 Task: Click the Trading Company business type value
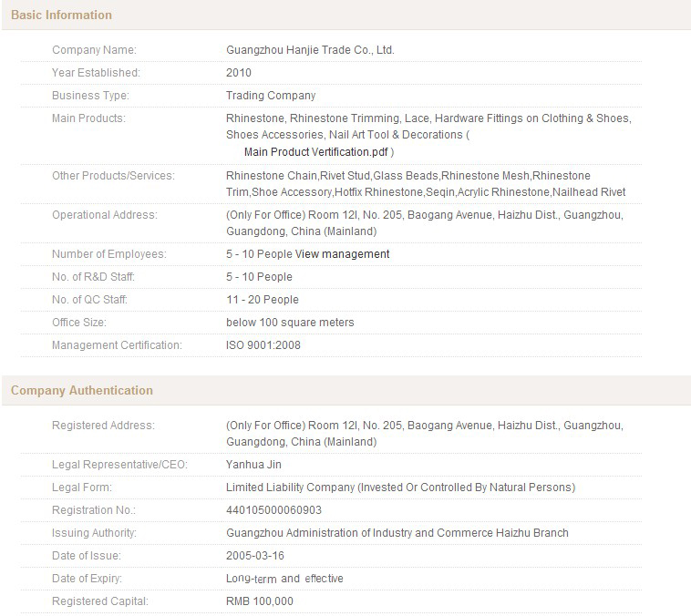pyautogui.click(x=271, y=96)
